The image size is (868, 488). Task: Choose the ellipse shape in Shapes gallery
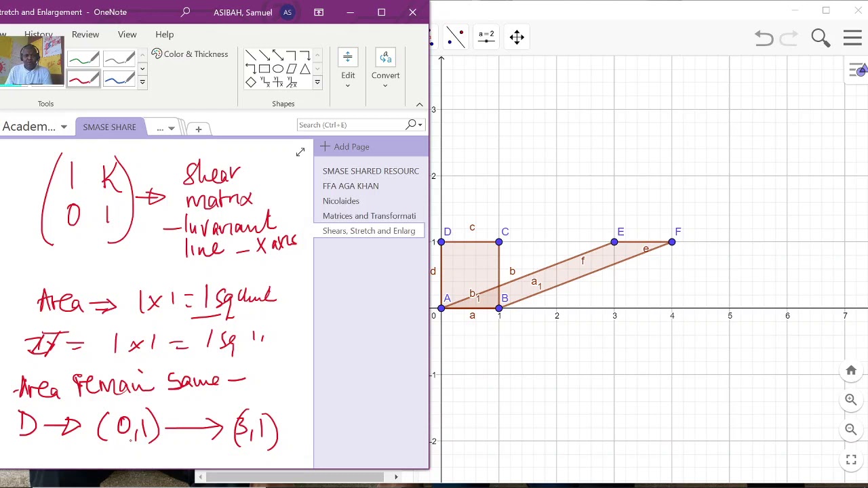[x=278, y=68]
